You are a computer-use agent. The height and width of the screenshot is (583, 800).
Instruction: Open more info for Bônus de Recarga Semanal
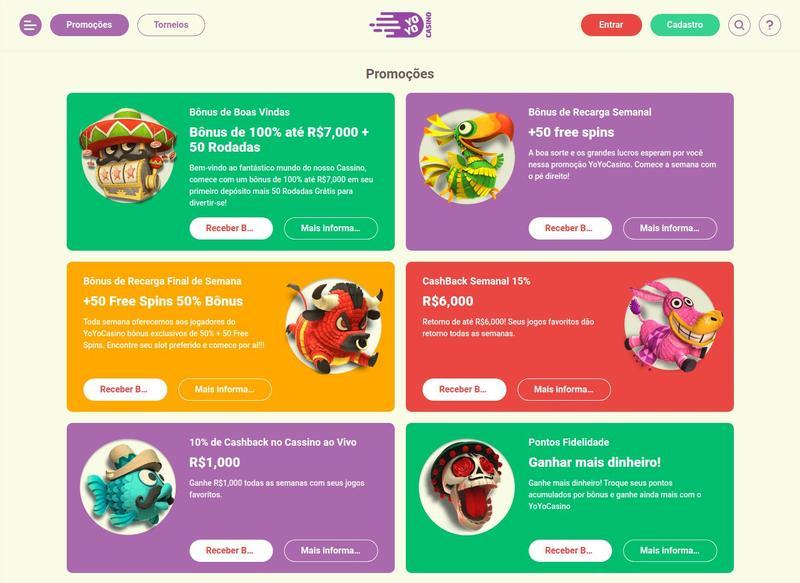[x=670, y=228]
